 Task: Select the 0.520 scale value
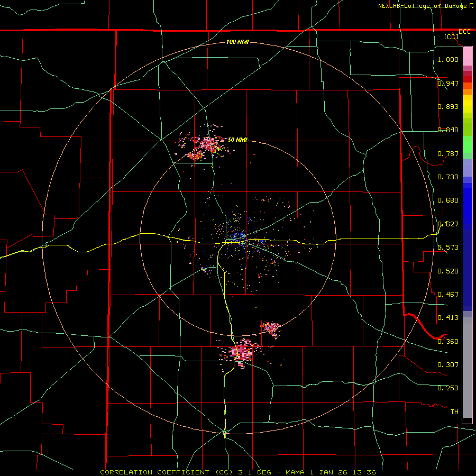click(x=448, y=271)
